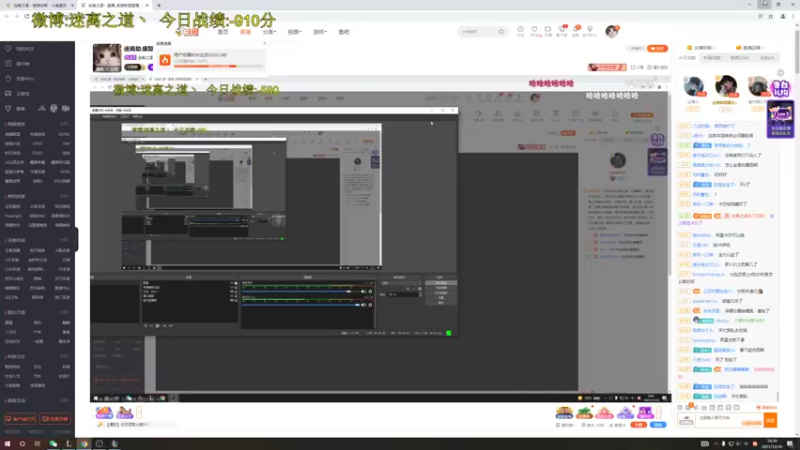Open followed streamers heart icon in header

tap(534, 29)
